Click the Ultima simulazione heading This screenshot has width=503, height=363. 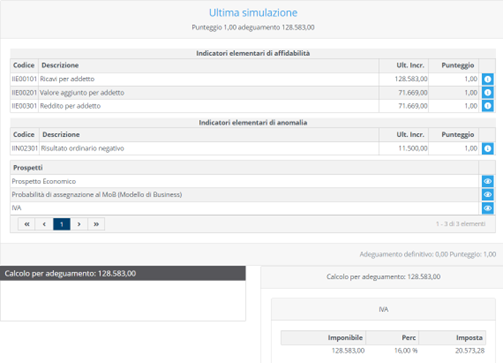pos(253,13)
